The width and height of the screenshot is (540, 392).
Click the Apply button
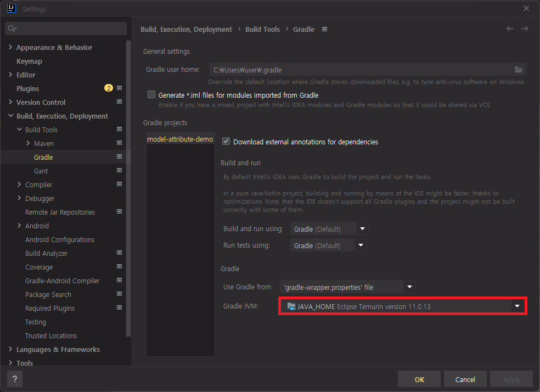tap(511, 379)
